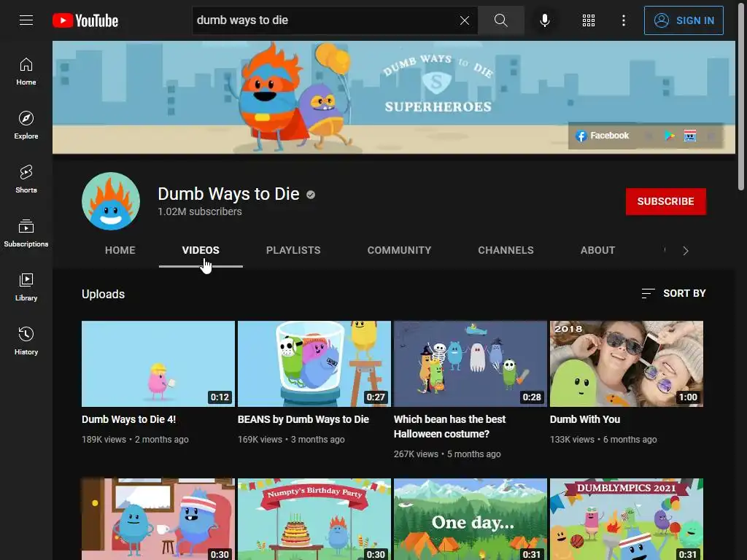Click the Uploads heading
747x560 pixels.
coord(103,295)
